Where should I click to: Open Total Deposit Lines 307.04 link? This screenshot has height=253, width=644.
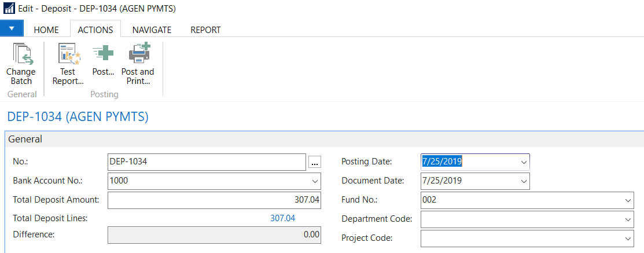pos(282,218)
